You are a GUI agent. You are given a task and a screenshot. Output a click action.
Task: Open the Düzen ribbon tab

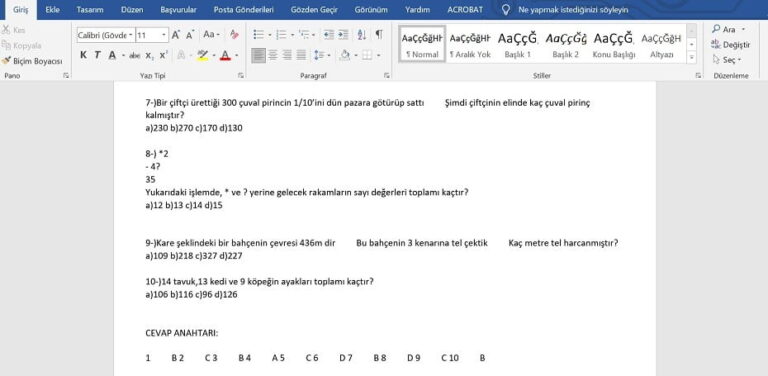pyautogui.click(x=131, y=10)
